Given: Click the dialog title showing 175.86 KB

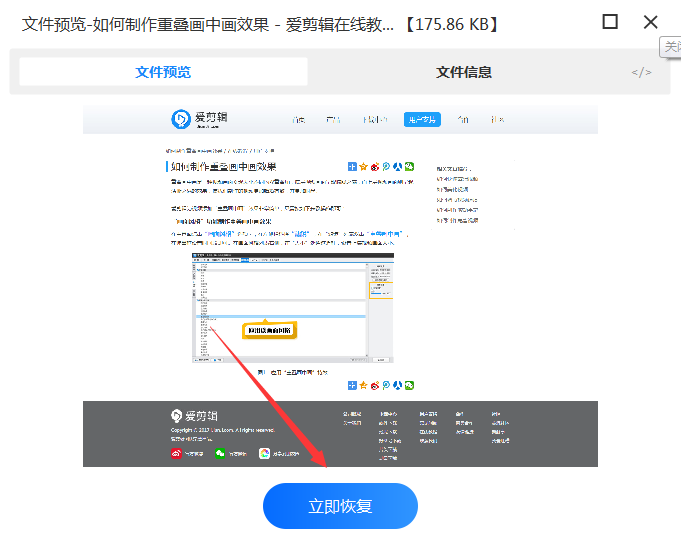Looking at the screenshot, I should click(260, 24).
